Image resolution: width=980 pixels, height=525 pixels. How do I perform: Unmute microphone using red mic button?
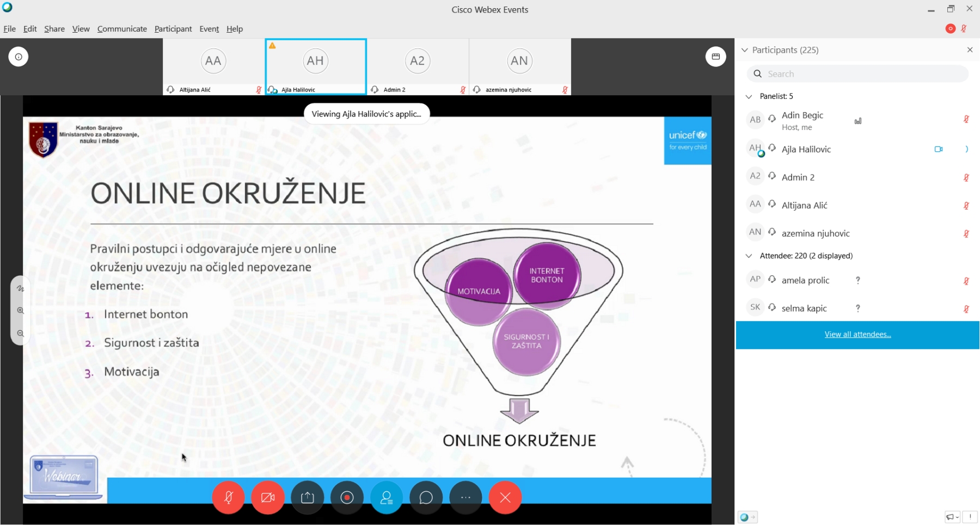(x=229, y=497)
